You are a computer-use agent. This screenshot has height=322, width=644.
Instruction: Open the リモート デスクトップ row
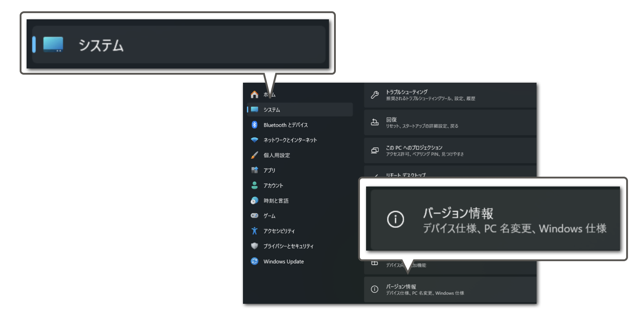pos(450,172)
